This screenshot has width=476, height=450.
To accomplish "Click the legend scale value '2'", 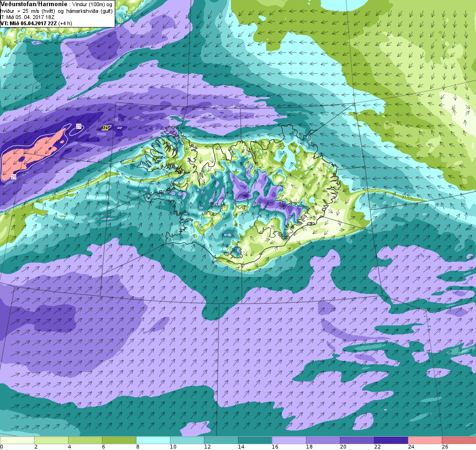I will pos(36,447).
